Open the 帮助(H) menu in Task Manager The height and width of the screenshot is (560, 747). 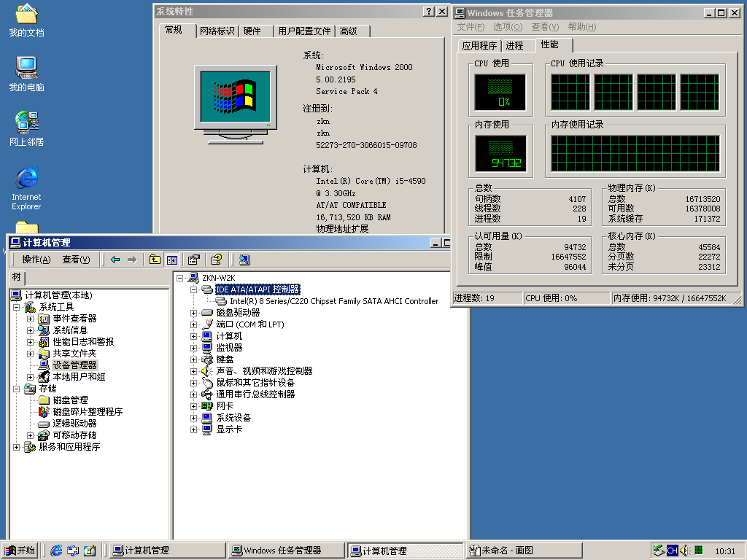[582, 27]
